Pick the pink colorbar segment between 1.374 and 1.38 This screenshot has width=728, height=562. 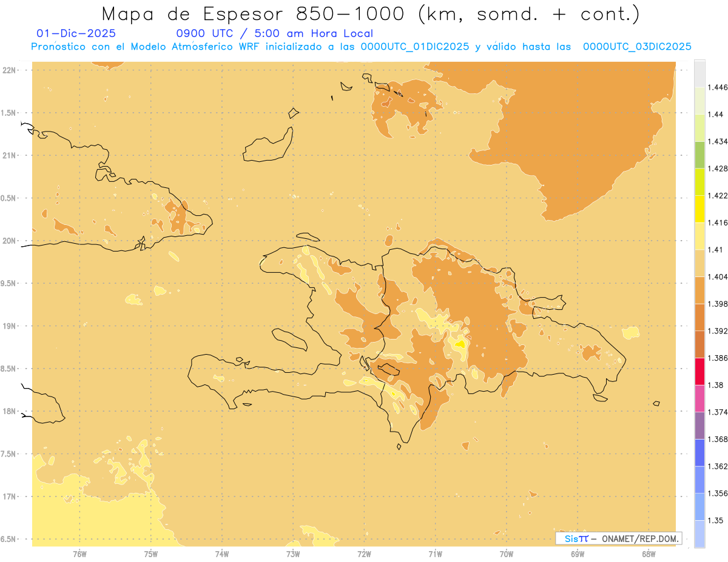699,398
